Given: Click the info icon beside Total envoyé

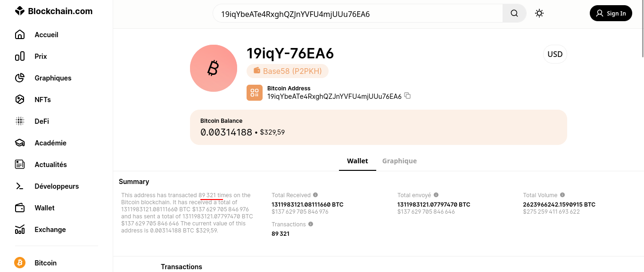Looking at the screenshot, I should pyautogui.click(x=436, y=195).
